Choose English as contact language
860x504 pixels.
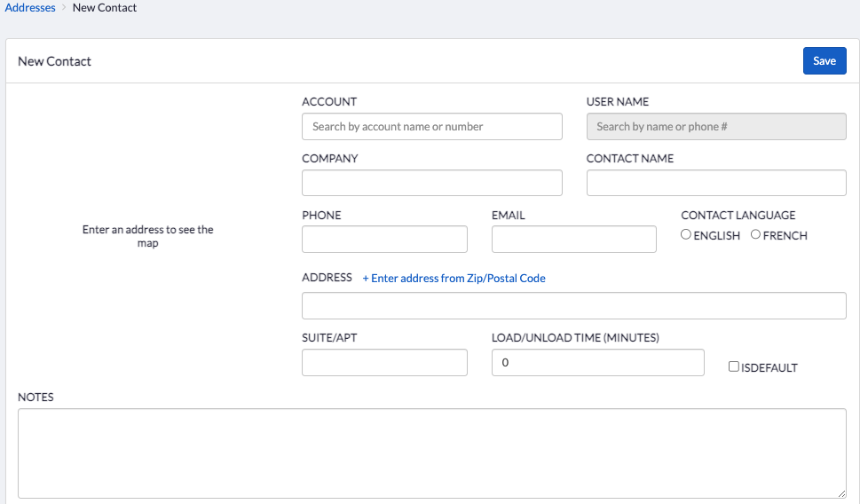(686, 235)
